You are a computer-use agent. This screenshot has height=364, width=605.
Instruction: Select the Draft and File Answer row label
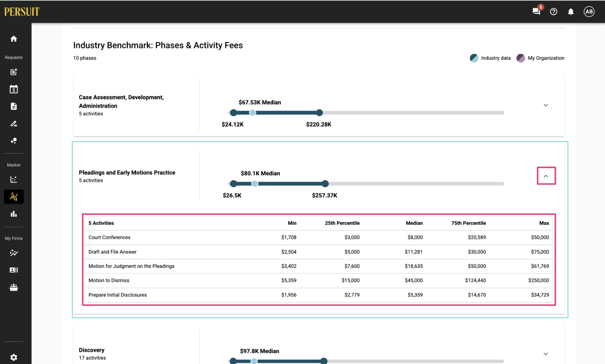pyautogui.click(x=113, y=252)
